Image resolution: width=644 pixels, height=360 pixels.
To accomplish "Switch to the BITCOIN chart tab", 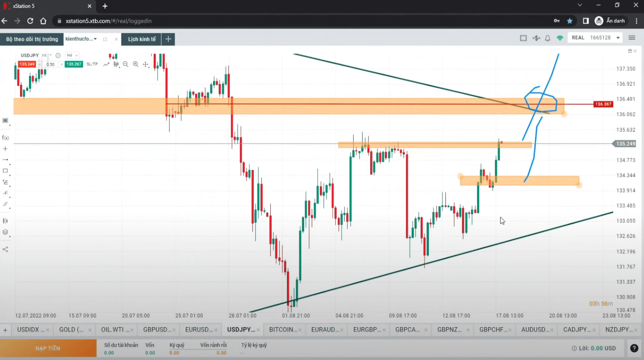I will 283,329.
